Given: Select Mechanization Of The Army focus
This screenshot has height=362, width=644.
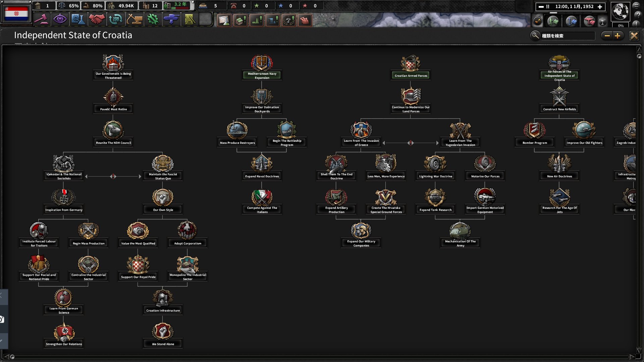Looking at the screenshot, I should (460, 234).
